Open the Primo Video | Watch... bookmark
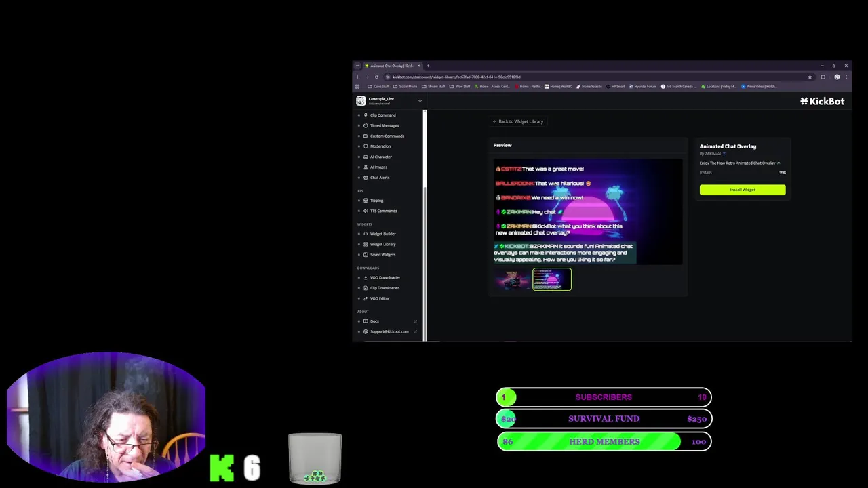868x488 pixels. (x=759, y=87)
